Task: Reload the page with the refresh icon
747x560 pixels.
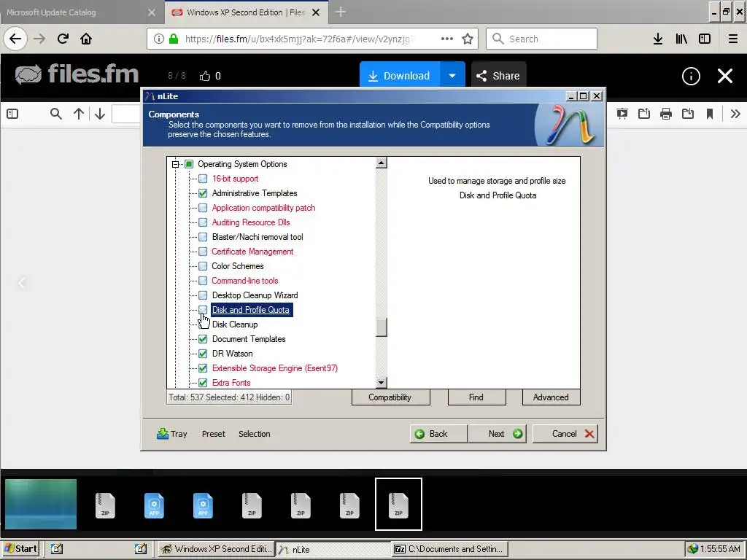Action: click(63, 39)
